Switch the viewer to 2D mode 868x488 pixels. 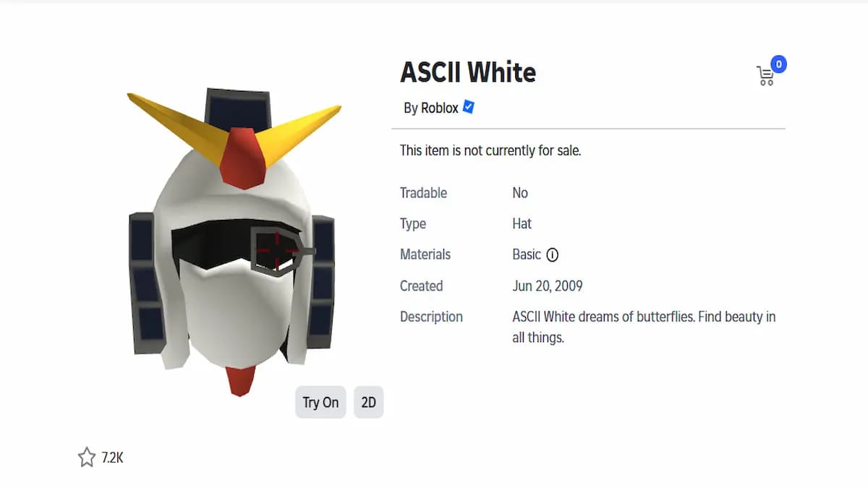pyautogui.click(x=368, y=402)
